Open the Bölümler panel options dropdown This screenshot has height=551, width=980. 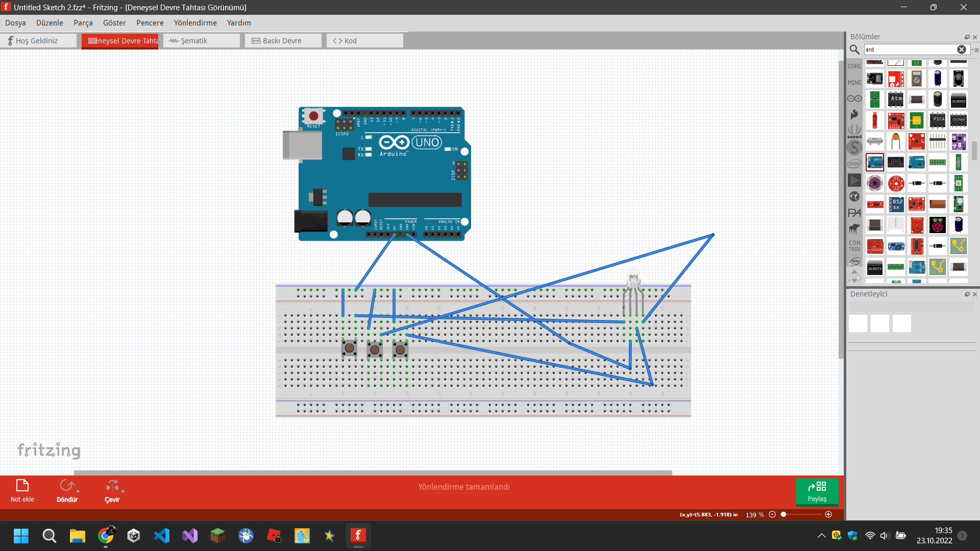click(x=975, y=50)
